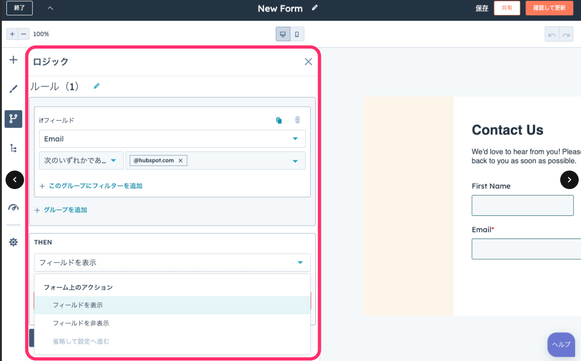
Task: Click the 100% zoom level text
Action: coord(41,34)
